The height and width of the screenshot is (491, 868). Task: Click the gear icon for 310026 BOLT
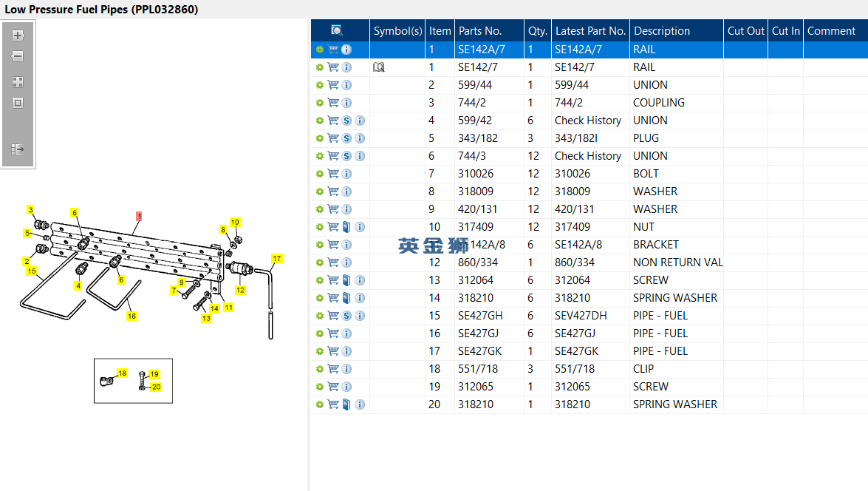(319, 174)
